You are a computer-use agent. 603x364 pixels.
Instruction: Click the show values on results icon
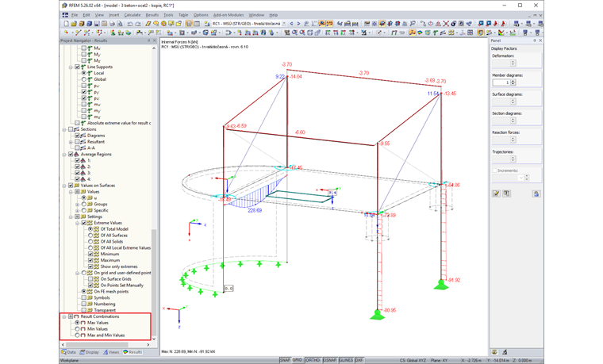pos(329,24)
